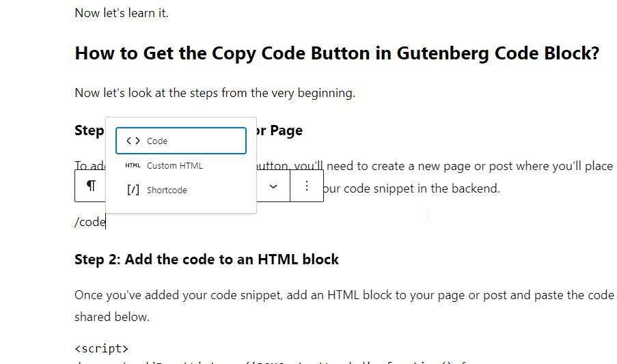
Task: Click the "Once you've added your code snippet" paragraph
Action: pos(344,295)
